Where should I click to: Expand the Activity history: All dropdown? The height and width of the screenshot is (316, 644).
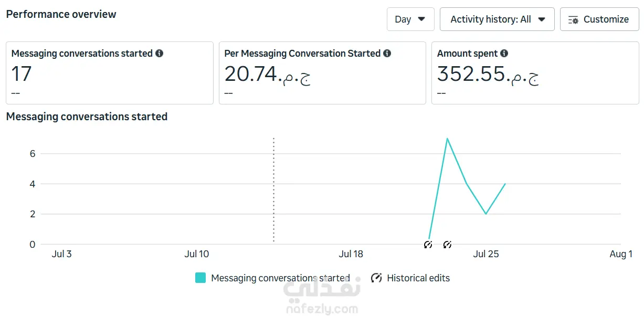[497, 19]
